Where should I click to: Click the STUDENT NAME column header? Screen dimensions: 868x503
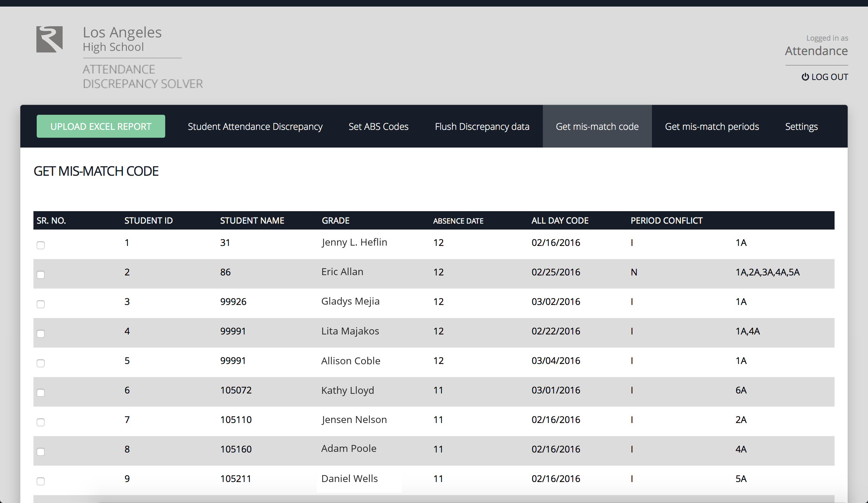[x=252, y=220]
